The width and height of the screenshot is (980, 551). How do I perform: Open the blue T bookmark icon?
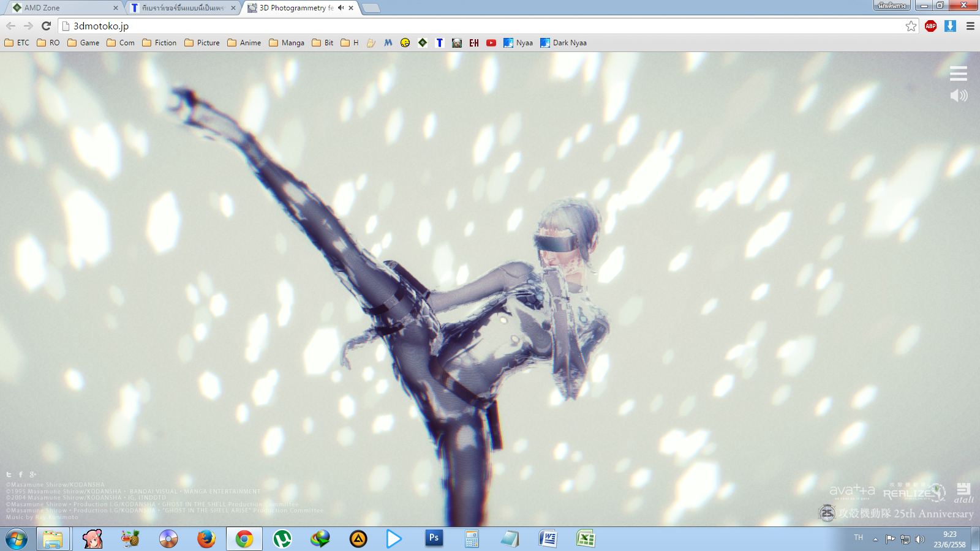click(440, 43)
